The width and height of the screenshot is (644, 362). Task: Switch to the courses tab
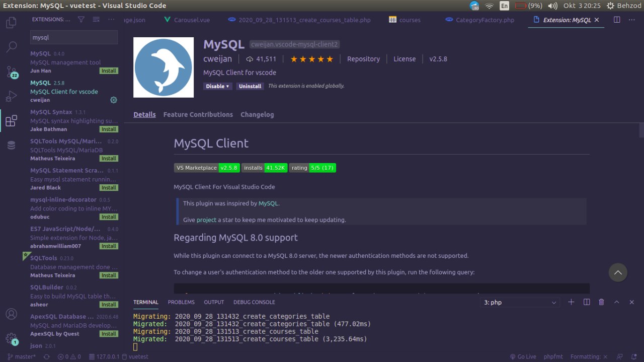(x=405, y=20)
